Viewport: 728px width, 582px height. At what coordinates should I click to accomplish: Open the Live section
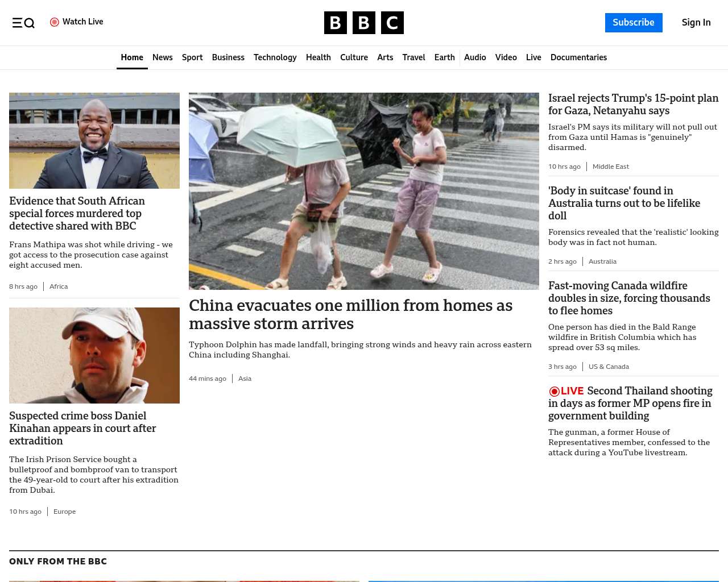click(533, 57)
